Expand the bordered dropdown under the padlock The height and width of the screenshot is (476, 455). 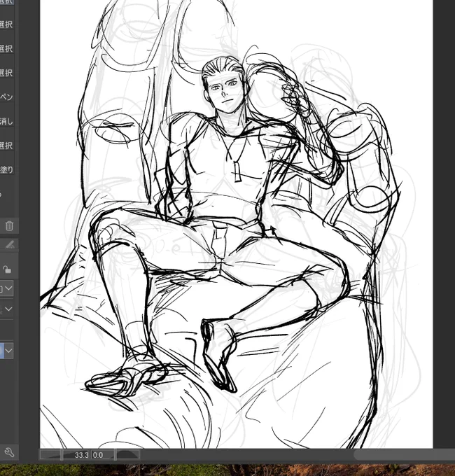(8, 288)
